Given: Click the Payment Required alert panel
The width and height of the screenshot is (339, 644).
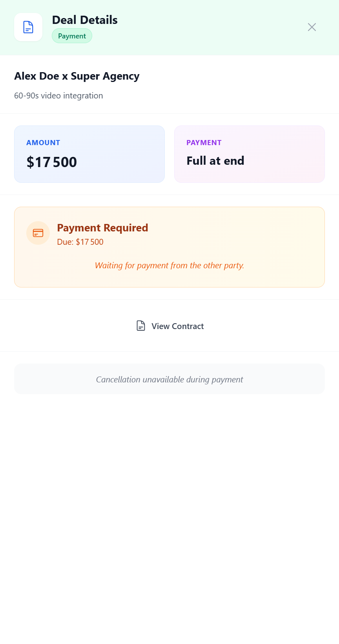Looking at the screenshot, I should (x=169, y=247).
